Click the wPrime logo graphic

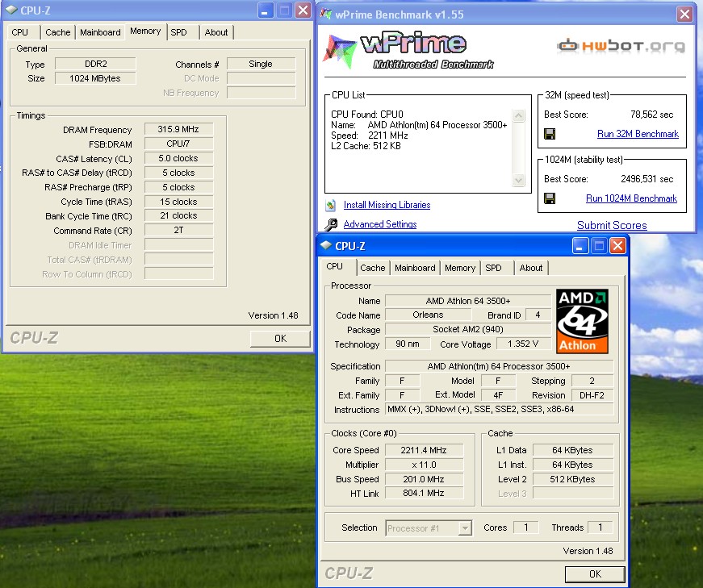click(408, 50)
